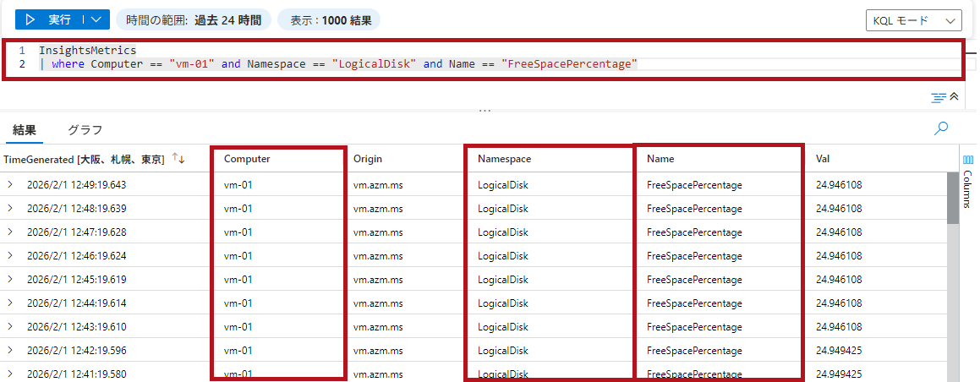
Task: Click the sort arrows icon on TimeGenerated
Action: tap(178, 159)
